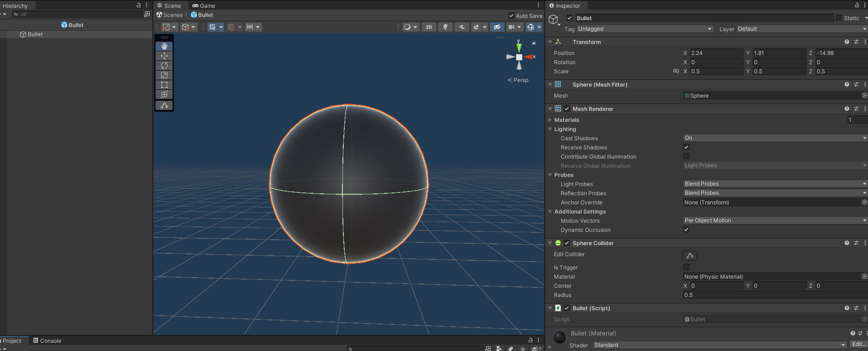868x351 pixels.
Task: Toggle Dynamic Occlusion checkbox
Action: point(686,230)
